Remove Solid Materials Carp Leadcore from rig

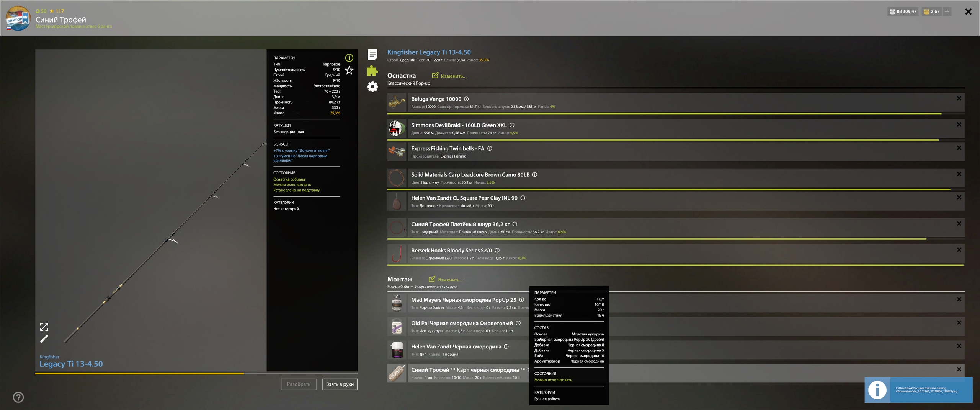click(959, 174)
